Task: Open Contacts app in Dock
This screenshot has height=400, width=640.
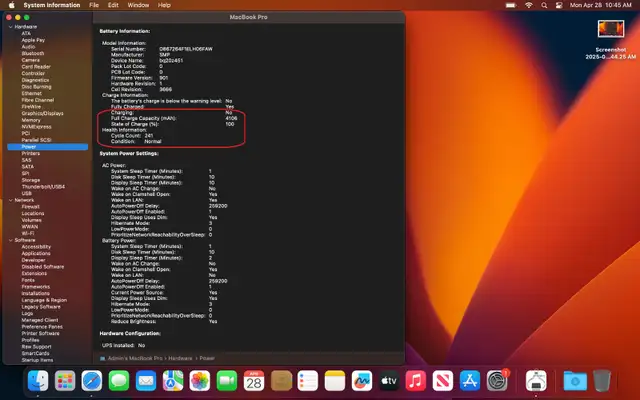Action: click(281, 381)
